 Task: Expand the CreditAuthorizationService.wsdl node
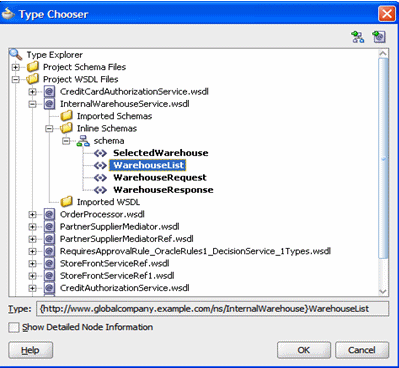32,288
